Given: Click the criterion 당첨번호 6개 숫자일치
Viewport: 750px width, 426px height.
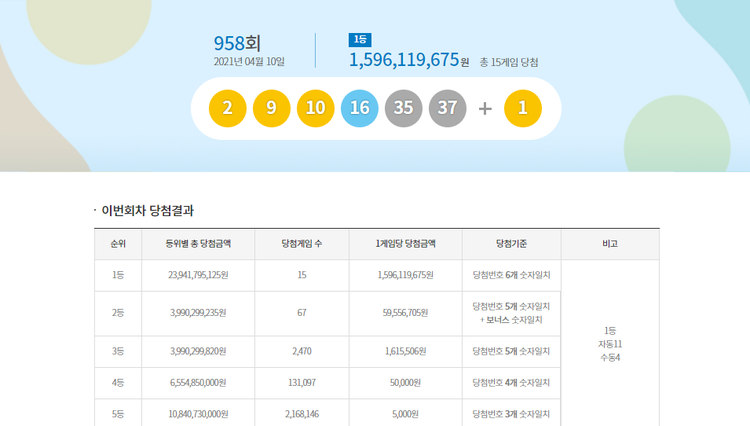Looking at the screenshot, I should click(511, 275).
